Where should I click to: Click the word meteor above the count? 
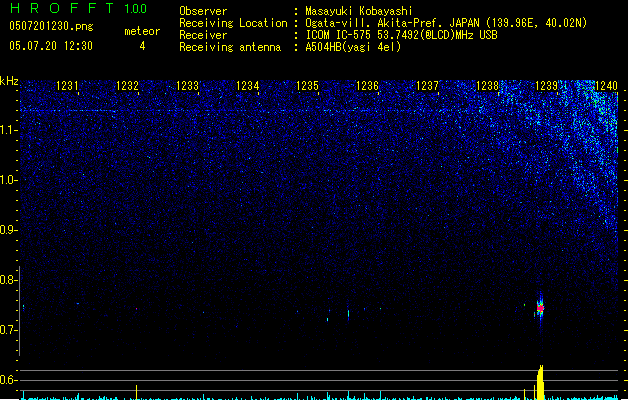point(142,31)
